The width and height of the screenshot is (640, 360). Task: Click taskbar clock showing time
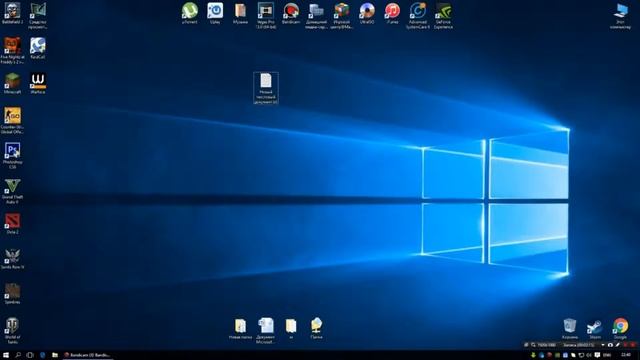click(626, 355)
